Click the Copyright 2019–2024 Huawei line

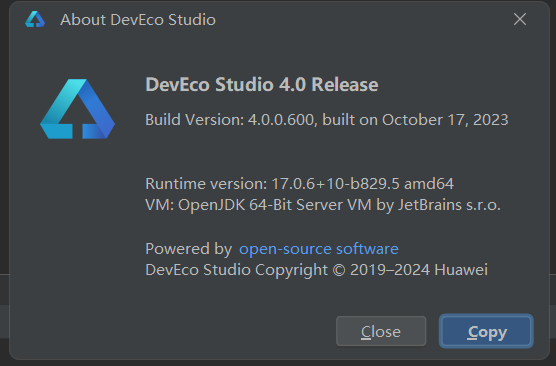(316, 270)
